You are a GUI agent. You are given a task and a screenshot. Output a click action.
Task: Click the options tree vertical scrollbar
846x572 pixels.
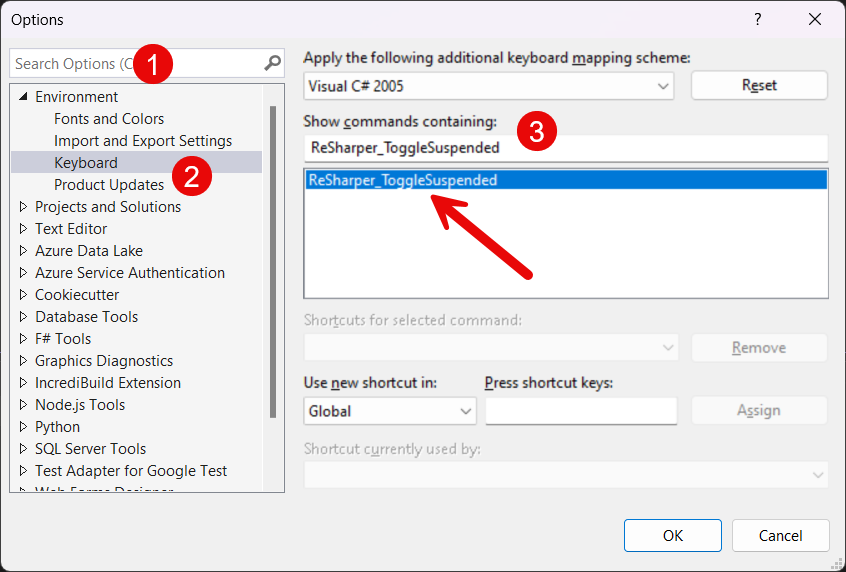(273, 262)
